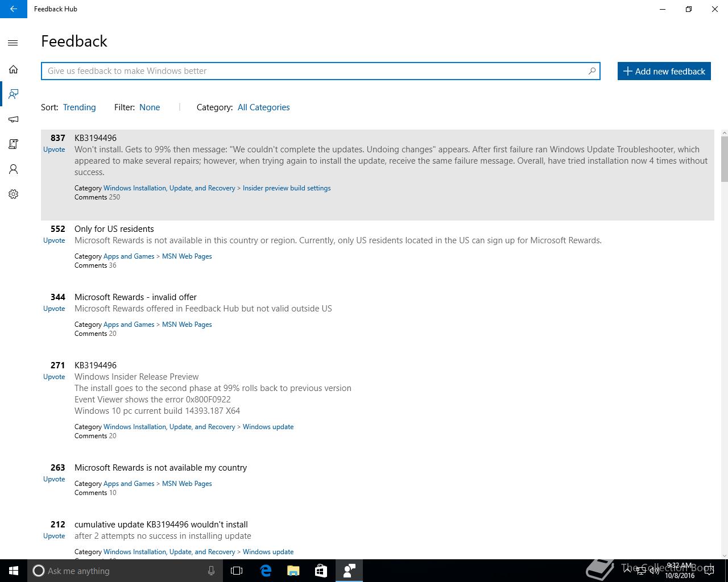Upvote the 271-vote KB3194496 feedback
Image resolution: width=728 pixels, height=582 pixels.
(54, 377)
